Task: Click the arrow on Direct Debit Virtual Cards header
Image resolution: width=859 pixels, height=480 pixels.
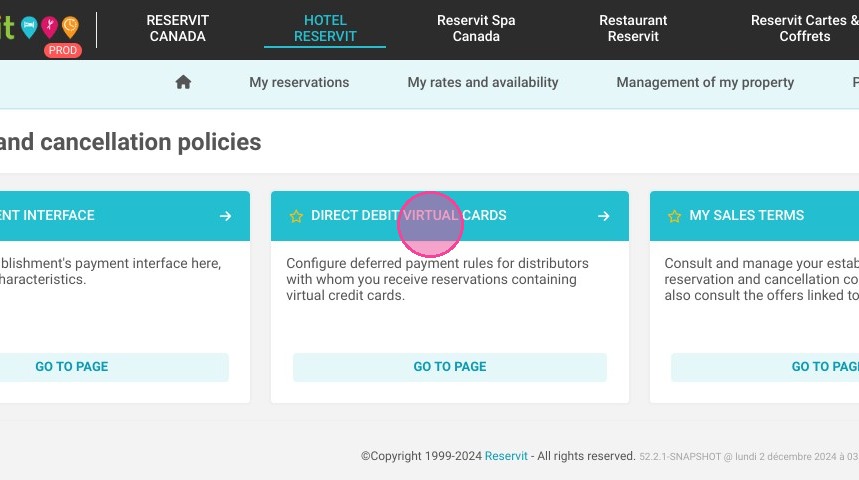Action: point(604,216)
